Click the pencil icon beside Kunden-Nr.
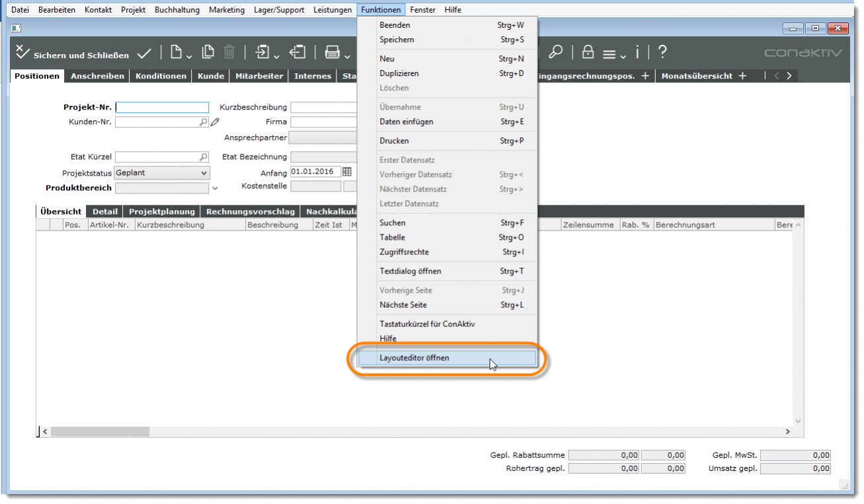The image size is (864, 504). [215, 122]
